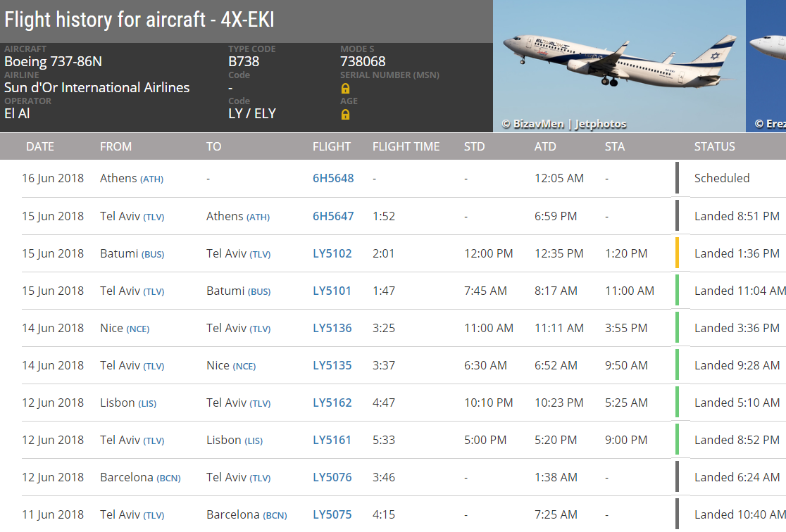Open flight 6H5648 link

point(333,178)
